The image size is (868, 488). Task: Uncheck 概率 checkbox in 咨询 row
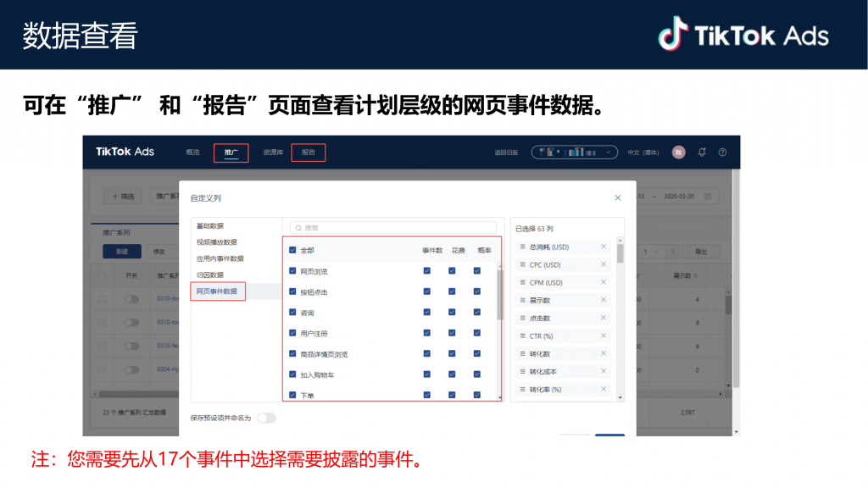pos(476,313)
